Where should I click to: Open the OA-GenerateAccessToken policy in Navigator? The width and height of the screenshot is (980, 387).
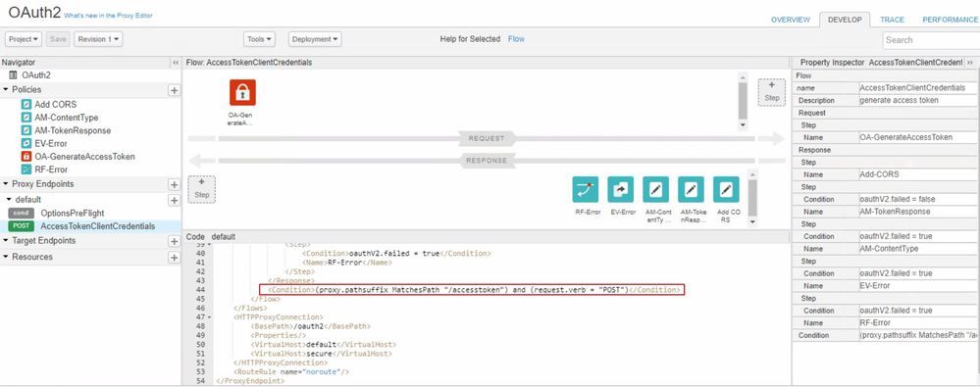click(84, 157)
